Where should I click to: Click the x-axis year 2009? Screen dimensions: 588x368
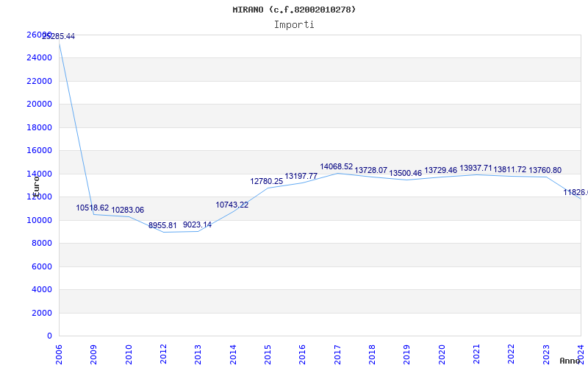[x=93, y=355]
